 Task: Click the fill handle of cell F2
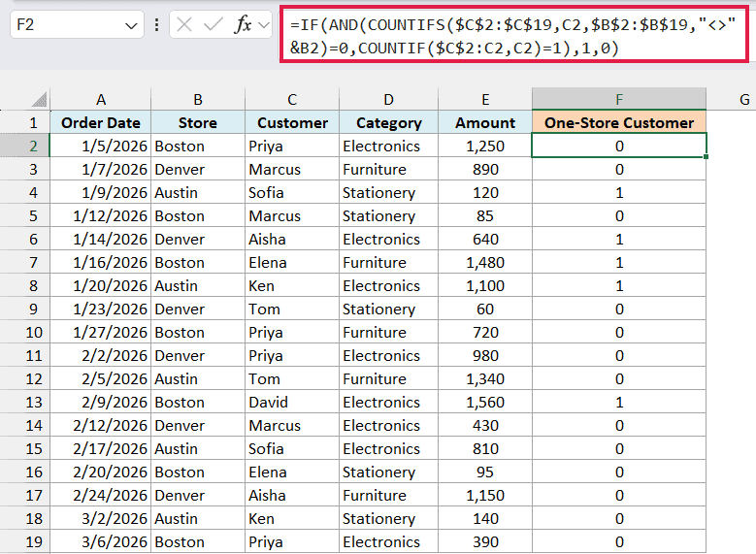click(706, 157)
